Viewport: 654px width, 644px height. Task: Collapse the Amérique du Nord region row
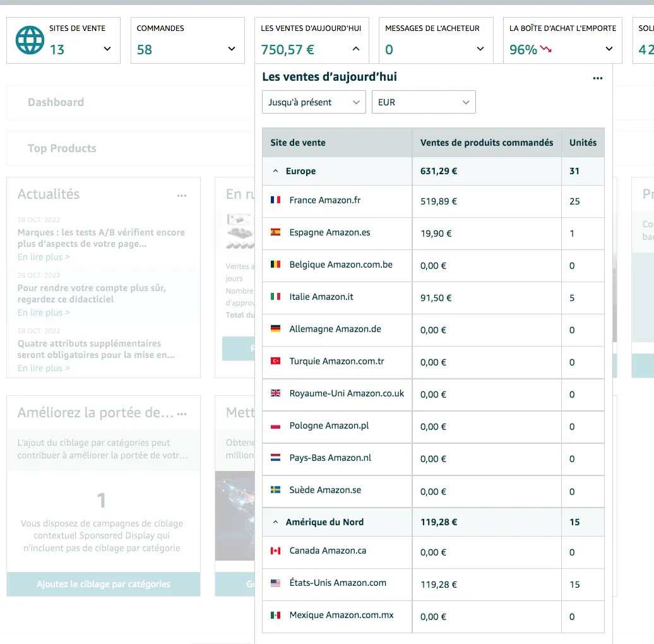[x=275, y=522]
